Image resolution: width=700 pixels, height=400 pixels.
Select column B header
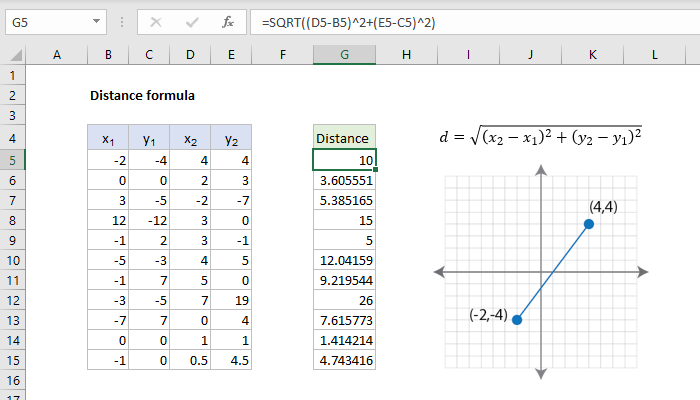pyautogui.click(x=107, y=54)
